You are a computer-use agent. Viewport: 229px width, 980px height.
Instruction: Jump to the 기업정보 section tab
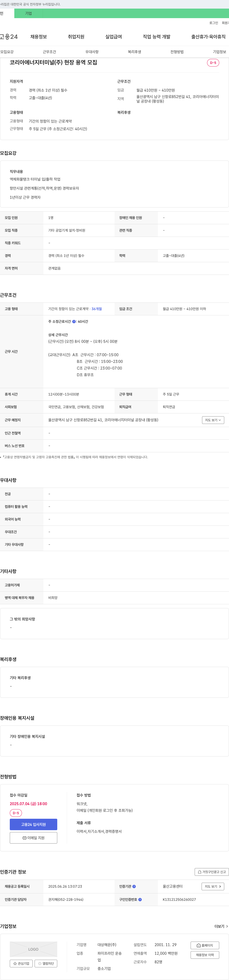[219, 52]
